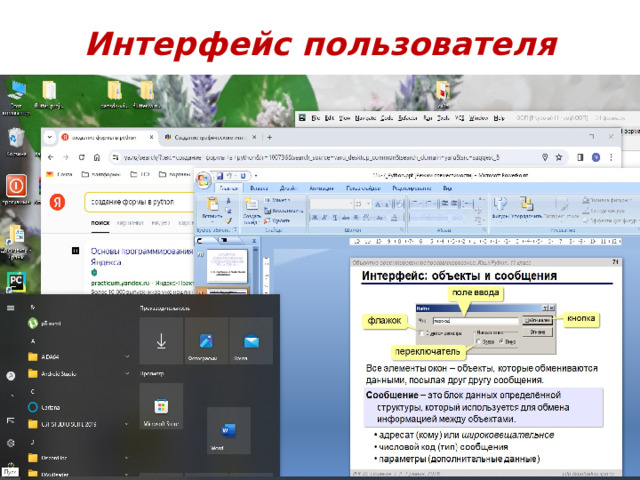
Task: Select the first radio button in sample dialog
Action: click(x=478, y=342)
